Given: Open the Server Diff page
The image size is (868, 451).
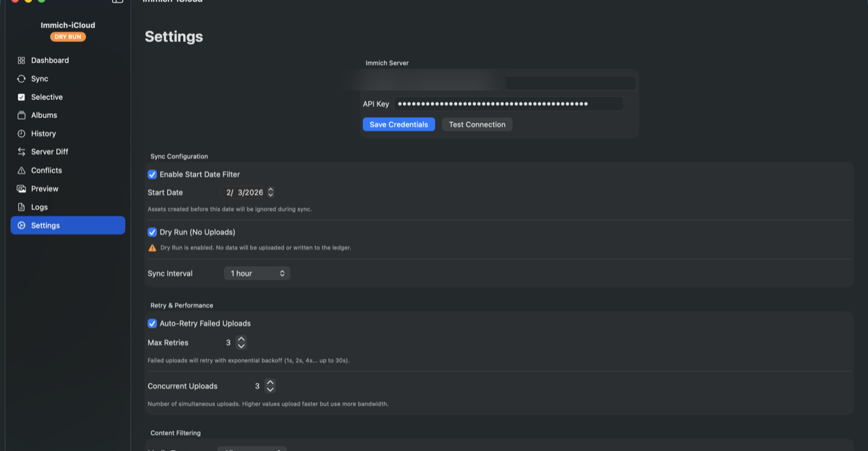Looking at the screenshot, I should click(68, 152).
